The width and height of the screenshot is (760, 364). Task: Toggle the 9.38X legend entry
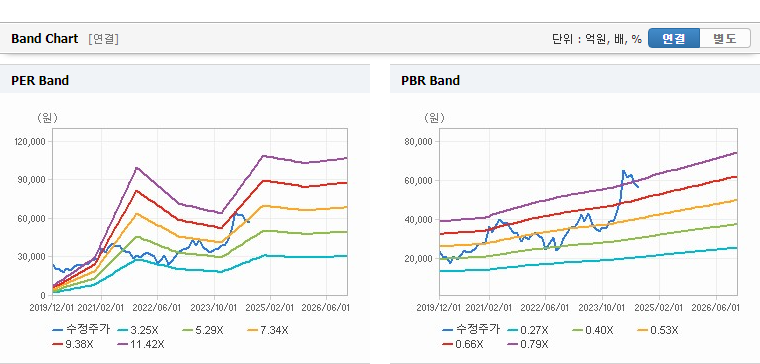73,345
